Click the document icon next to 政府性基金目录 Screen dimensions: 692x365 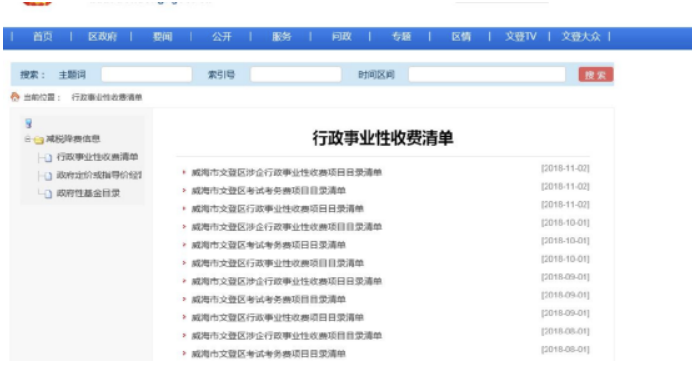click(x=48, y=194)
